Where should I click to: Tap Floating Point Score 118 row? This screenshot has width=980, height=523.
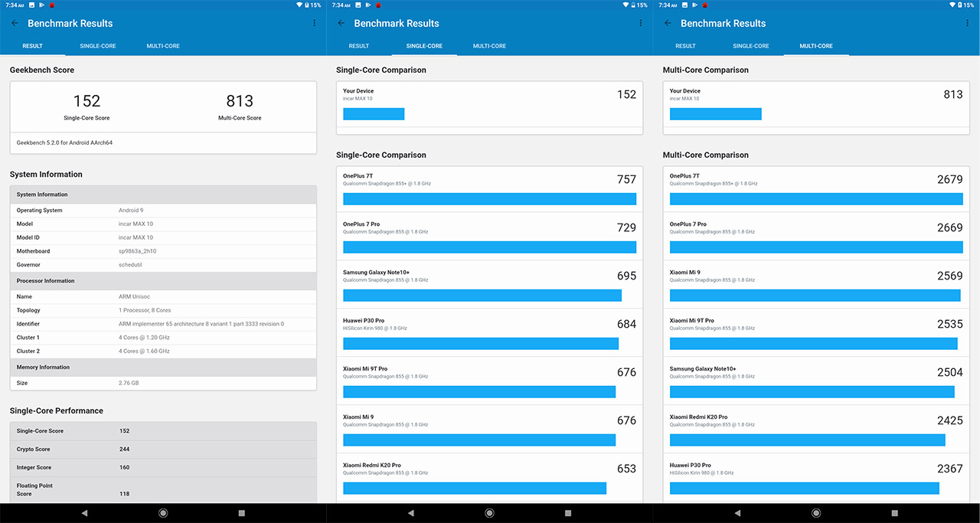163,489
